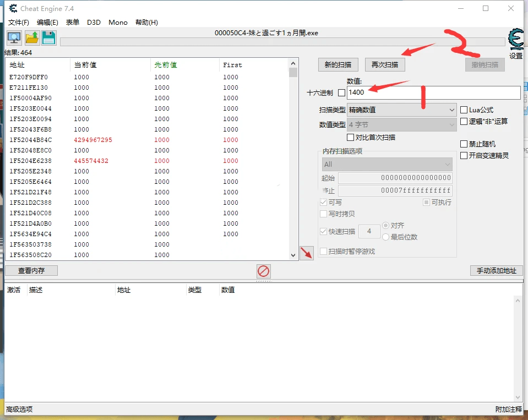Image resolution: width=528 pixels, height=420 pixels.
Task: Click Cheat Engine title bar icon
Action: coord(12,9)
